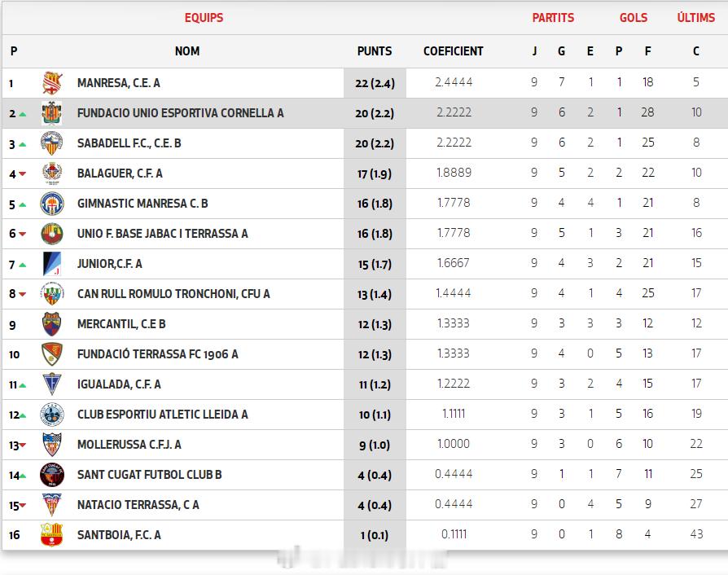Click the F column header
This screenshot has width=728, height=575.
647,51
